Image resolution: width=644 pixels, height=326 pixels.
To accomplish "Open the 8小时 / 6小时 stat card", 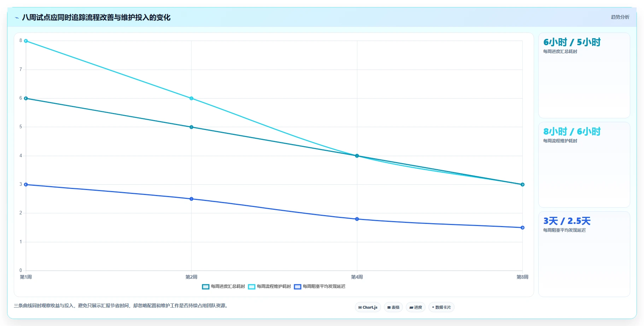I will point(584,165).
